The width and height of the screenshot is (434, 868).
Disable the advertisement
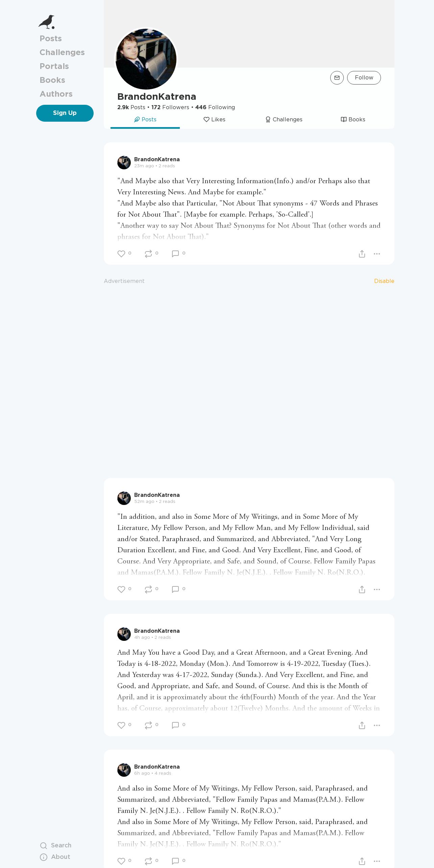[x=384, y=281]
